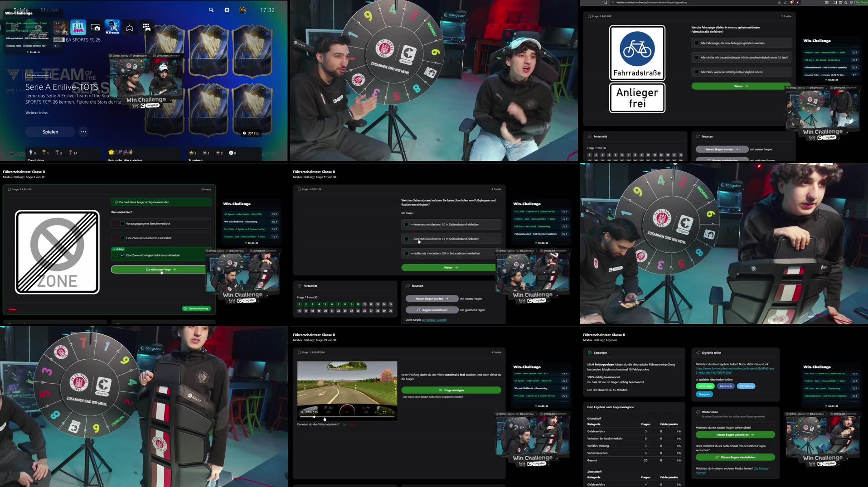Check 'innerorts mindestens 1,5 m Seitenabstand'
The image size is (868, 487).
pyautogui.click(x=451, y=239)
